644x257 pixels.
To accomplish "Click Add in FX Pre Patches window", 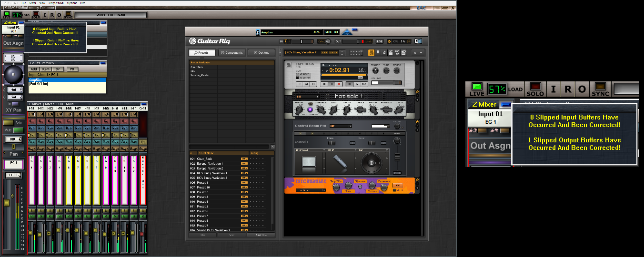I will [x=34, y=69].
